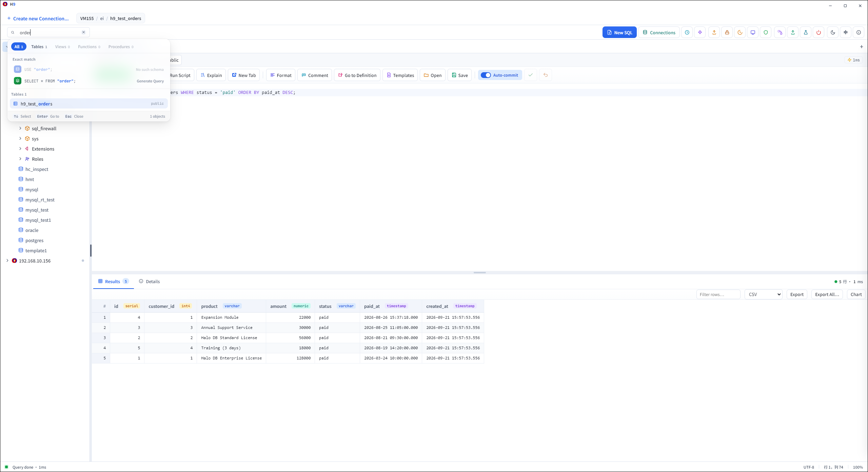Click the purple sparkle AI icon

pyautogui.click(x=700, y=33)
